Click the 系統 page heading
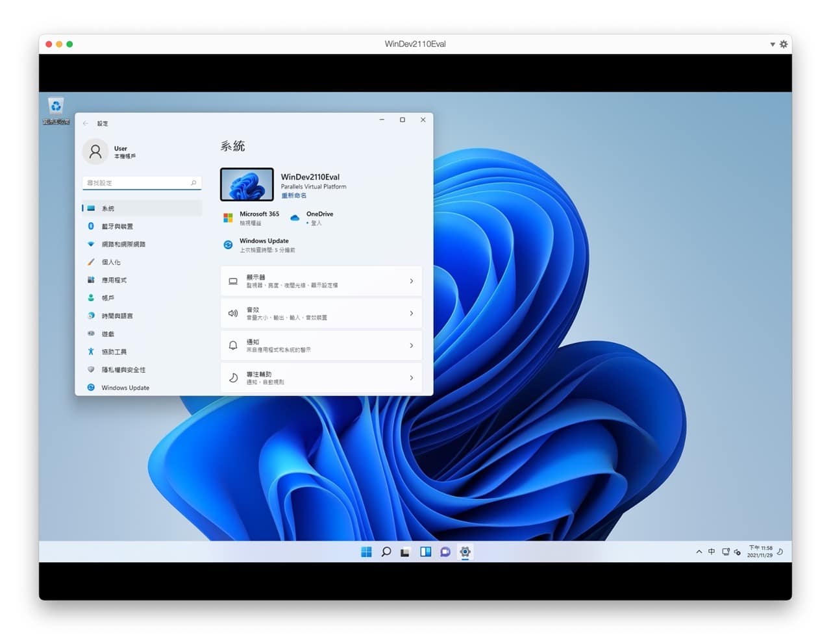831x644 pixels. pos(232,146)
